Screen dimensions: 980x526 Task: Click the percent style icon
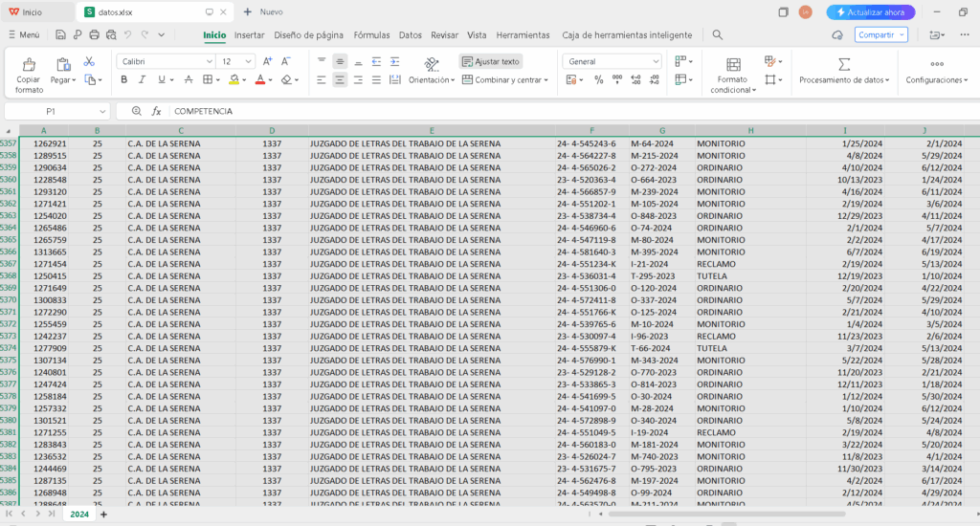pyautogui.click(x=600, y=80)
